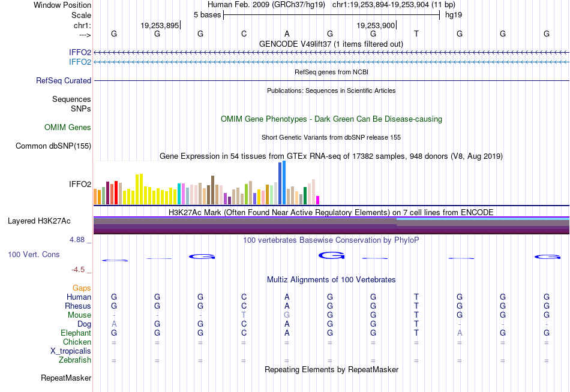Click the Layered H3K27Ac track label

(39, 221)
